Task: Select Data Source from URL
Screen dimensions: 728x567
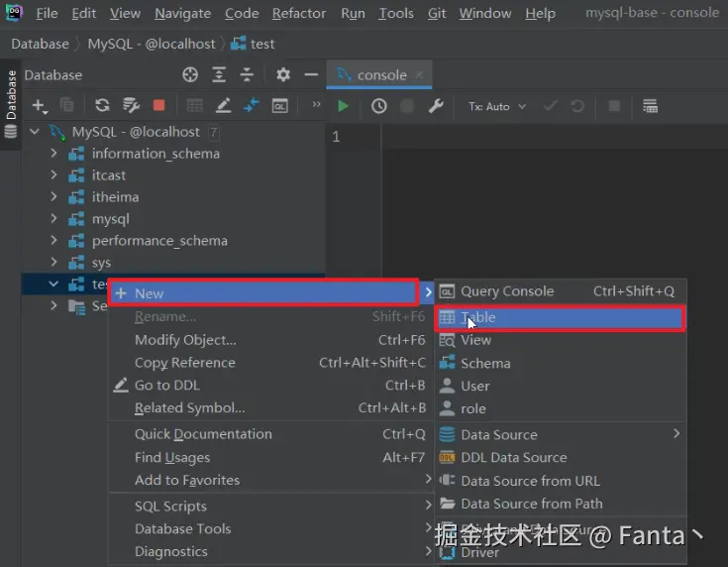Action: [561, 481]
